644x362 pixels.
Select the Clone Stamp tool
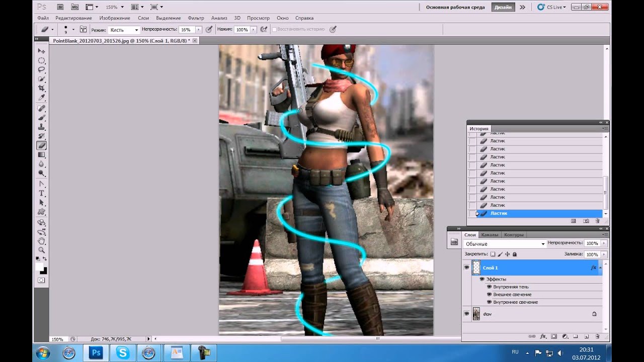(42, 127)
